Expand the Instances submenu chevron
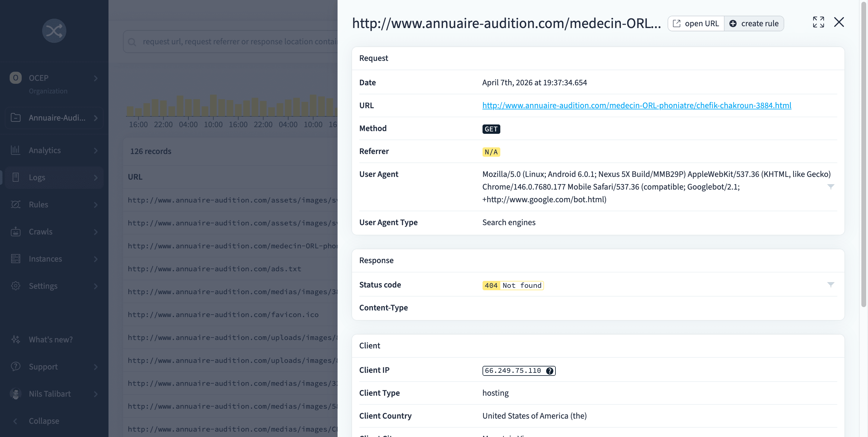 (x=96, y=259)
